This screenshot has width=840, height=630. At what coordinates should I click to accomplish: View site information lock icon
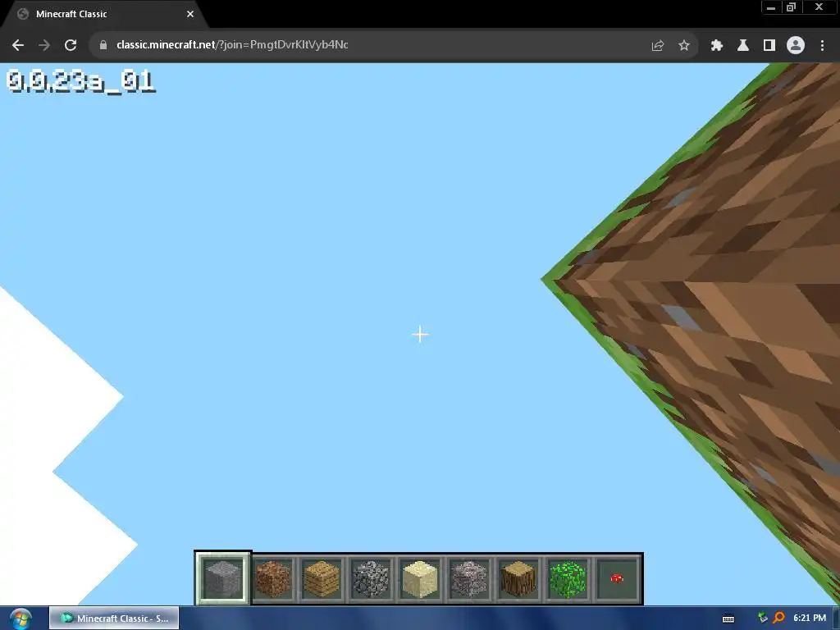[x=103, y=45]
